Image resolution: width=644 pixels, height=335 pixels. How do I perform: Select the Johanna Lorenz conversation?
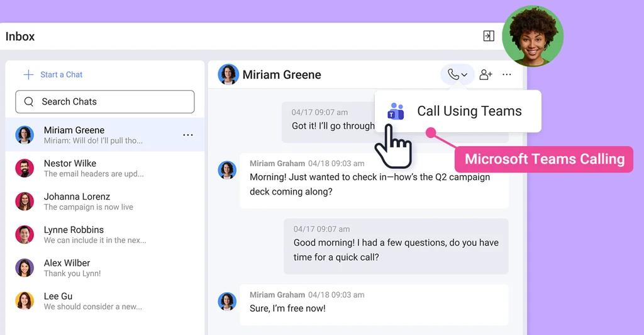coord(105,202)
